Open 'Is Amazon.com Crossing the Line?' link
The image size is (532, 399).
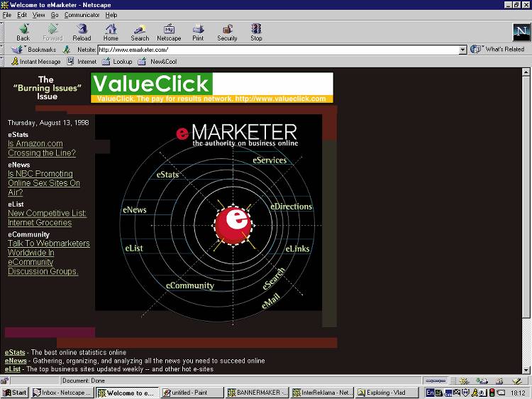click(42, 148)
